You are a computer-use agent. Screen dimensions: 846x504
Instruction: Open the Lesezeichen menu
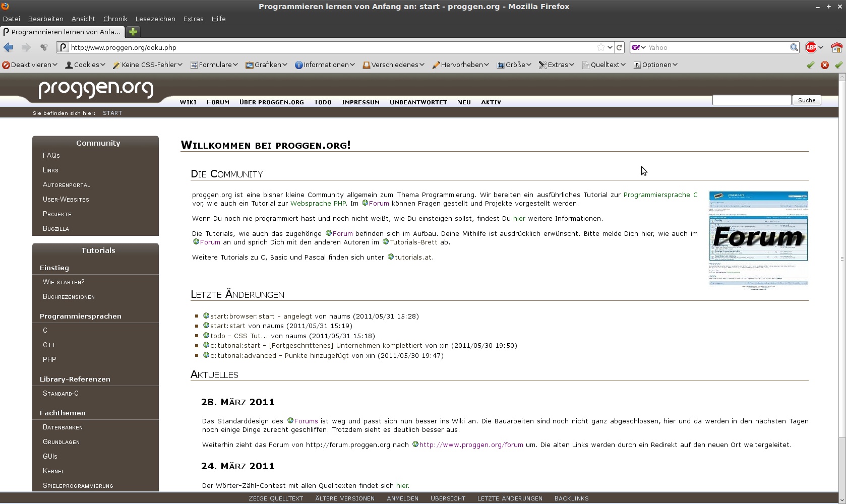coord(155,19)
